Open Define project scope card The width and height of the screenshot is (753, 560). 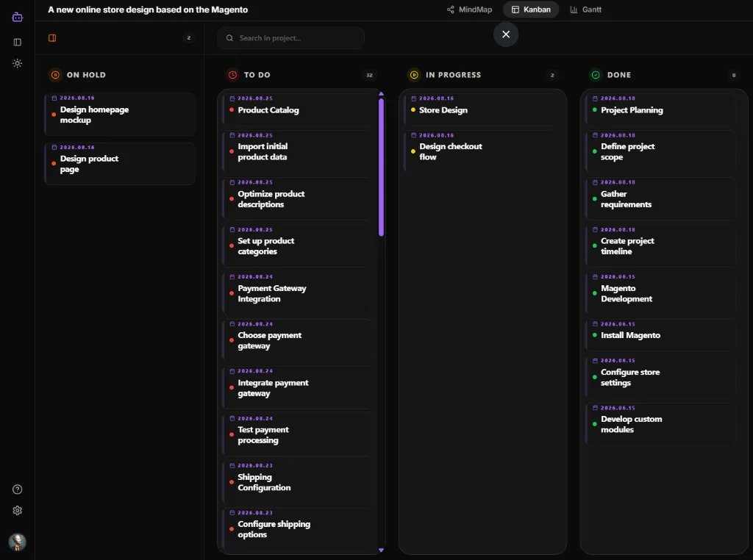(x=660, y=151)
